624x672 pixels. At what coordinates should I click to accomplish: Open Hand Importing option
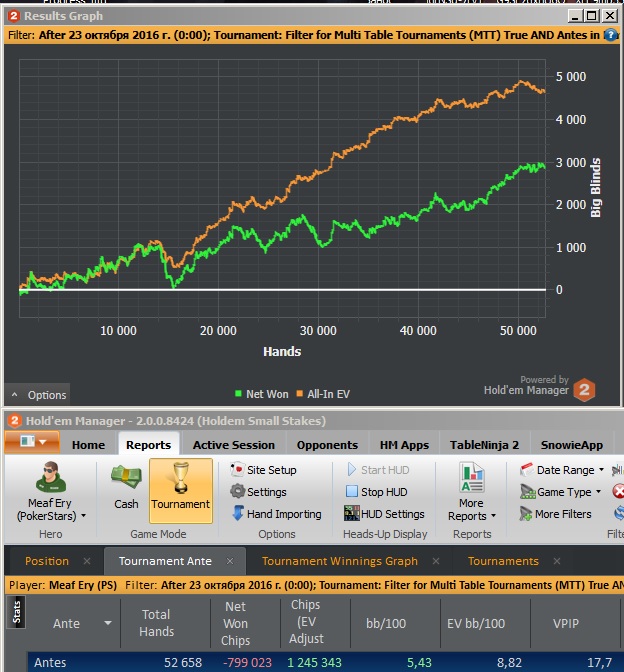[x=276, y=513]
